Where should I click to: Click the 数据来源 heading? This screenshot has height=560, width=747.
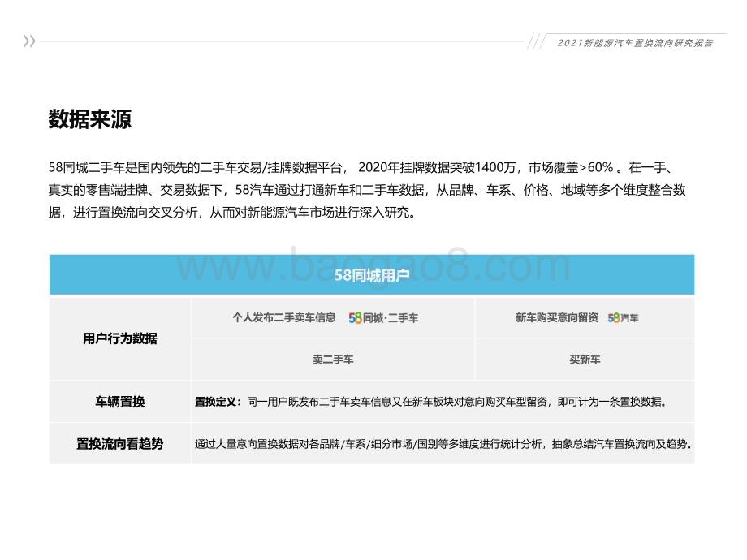pos(89,118)
